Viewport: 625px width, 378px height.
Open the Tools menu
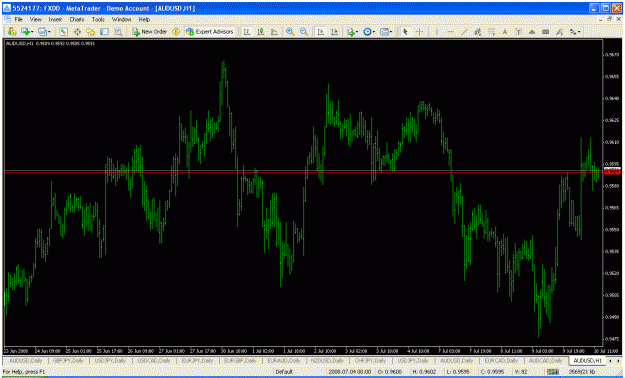pos(98,19)
